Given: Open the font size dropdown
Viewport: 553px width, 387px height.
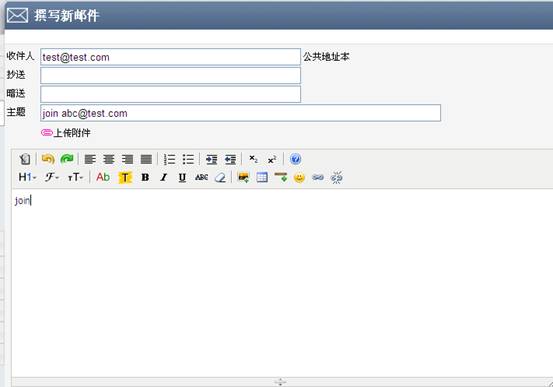Looking at the screenshot, I should [x=75, y=177].
